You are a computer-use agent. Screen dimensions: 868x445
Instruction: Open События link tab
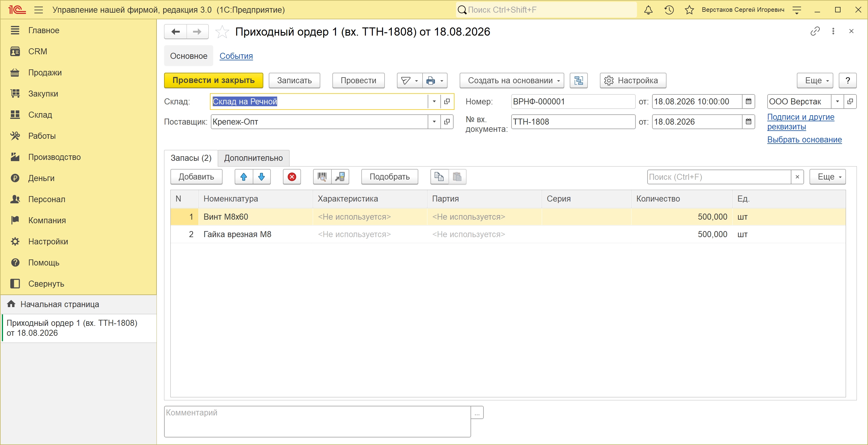coord(236,56)
